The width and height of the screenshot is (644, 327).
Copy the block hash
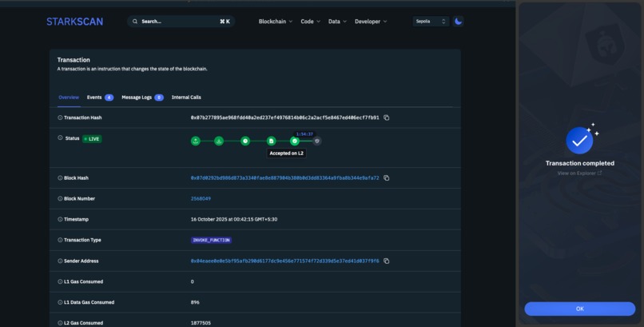click(386, 177)
